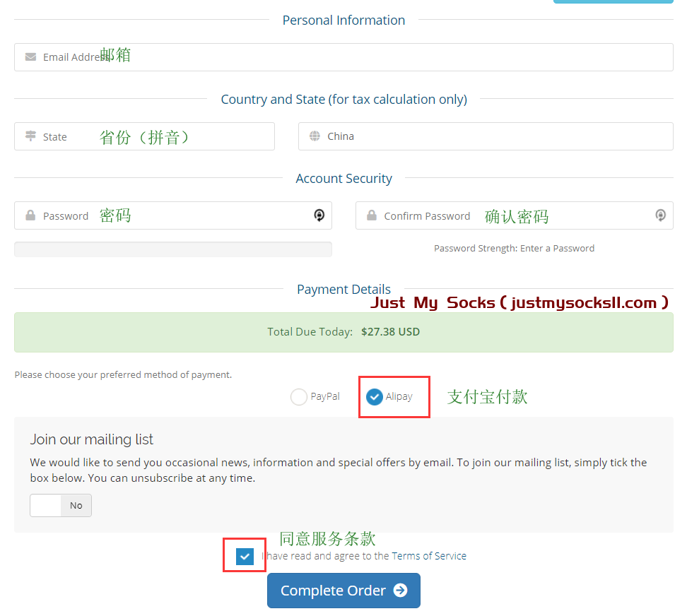The image size is (687, 616).
Task: Click the Total Due Today banner
Action: (x=343, y=332)
